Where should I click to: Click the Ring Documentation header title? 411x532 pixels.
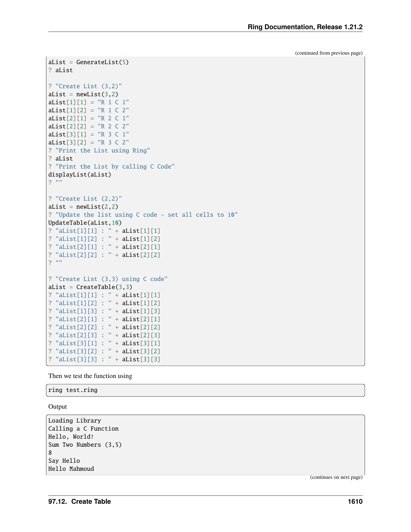click(305, 27)
